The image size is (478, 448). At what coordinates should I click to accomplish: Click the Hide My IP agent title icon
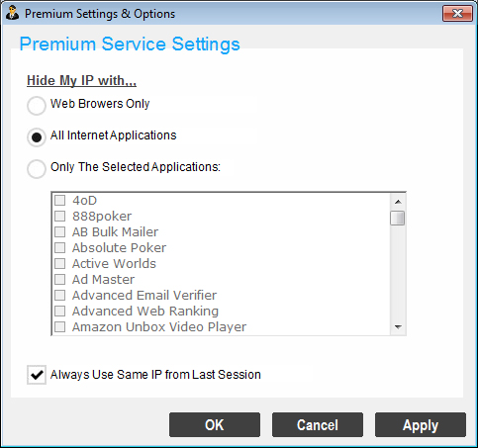pyautogui.click(x=13, y=13)
